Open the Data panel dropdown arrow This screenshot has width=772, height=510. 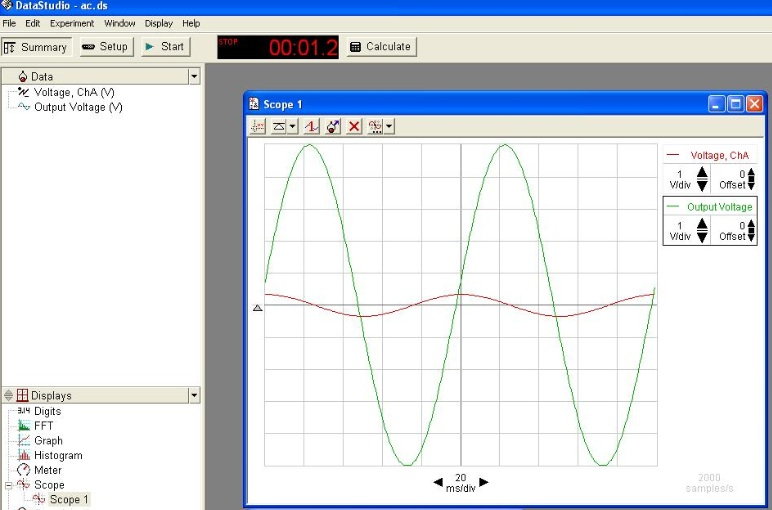coord(194,76)
